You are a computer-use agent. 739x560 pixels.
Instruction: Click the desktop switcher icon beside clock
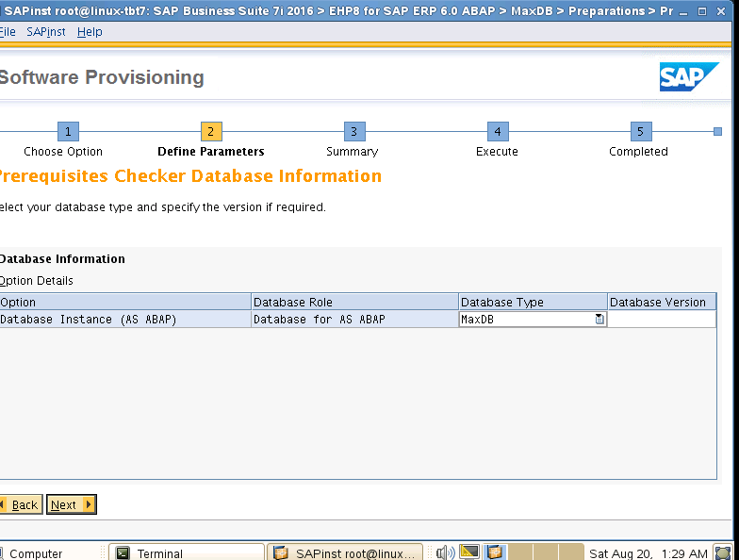tap(722, 552)
